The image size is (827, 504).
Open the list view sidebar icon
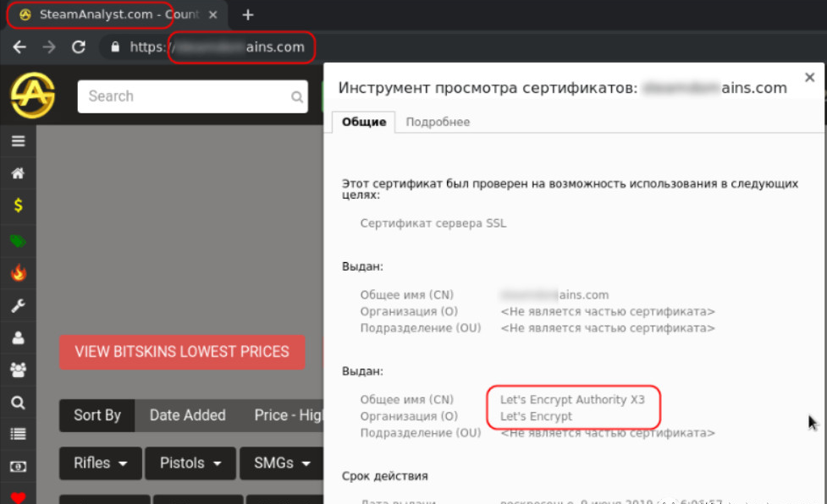coord(18,434)
